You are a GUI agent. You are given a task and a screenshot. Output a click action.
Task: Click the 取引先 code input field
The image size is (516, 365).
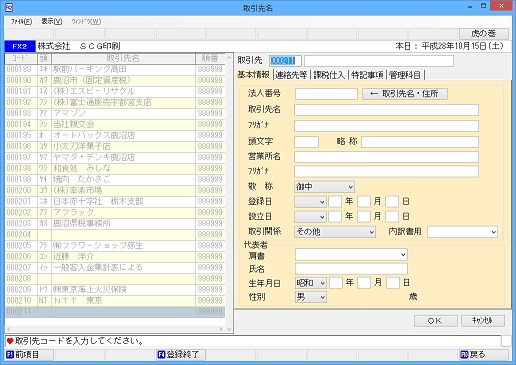click(x=285, y=61)
